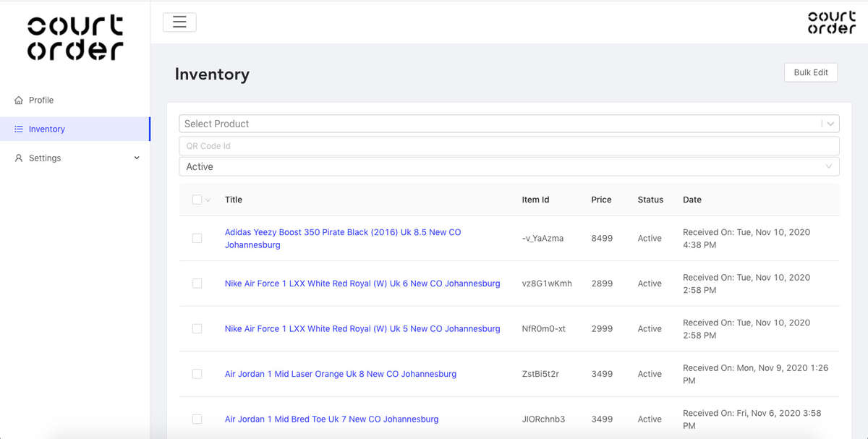
Task: Click the hamburger menu toggle button
Action: (x=179, y=22)
